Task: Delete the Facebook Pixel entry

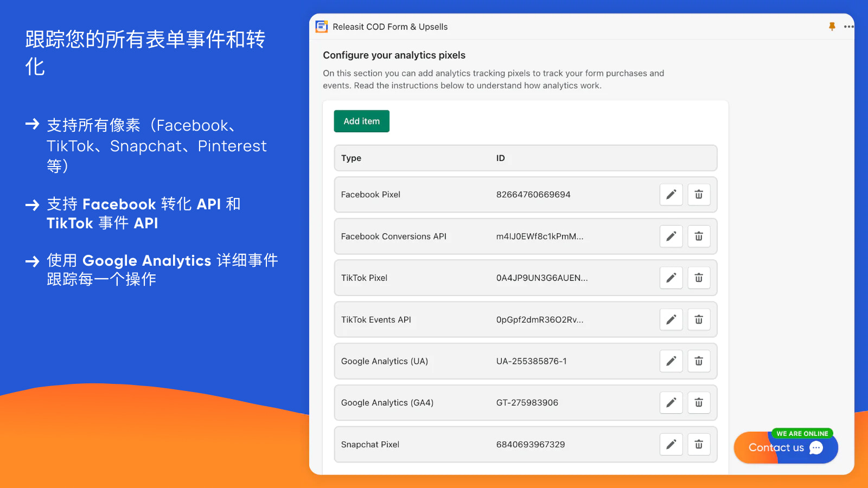Action: [699, 195]
